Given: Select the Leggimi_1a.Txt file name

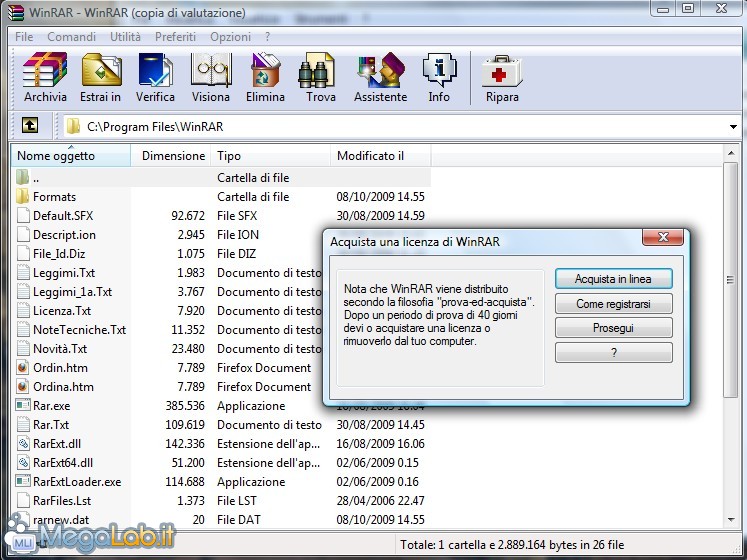Looking at the screenshot, I should coord(72,292).
